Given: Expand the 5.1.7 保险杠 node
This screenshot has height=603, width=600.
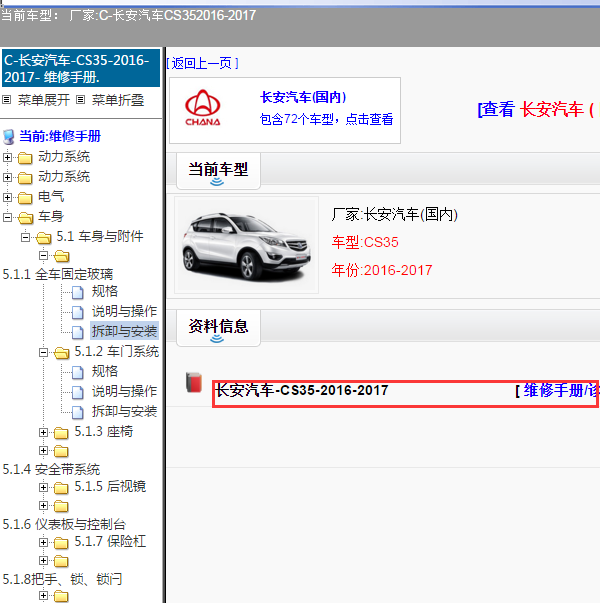Looking at the screenshot, I should (43, 542).
